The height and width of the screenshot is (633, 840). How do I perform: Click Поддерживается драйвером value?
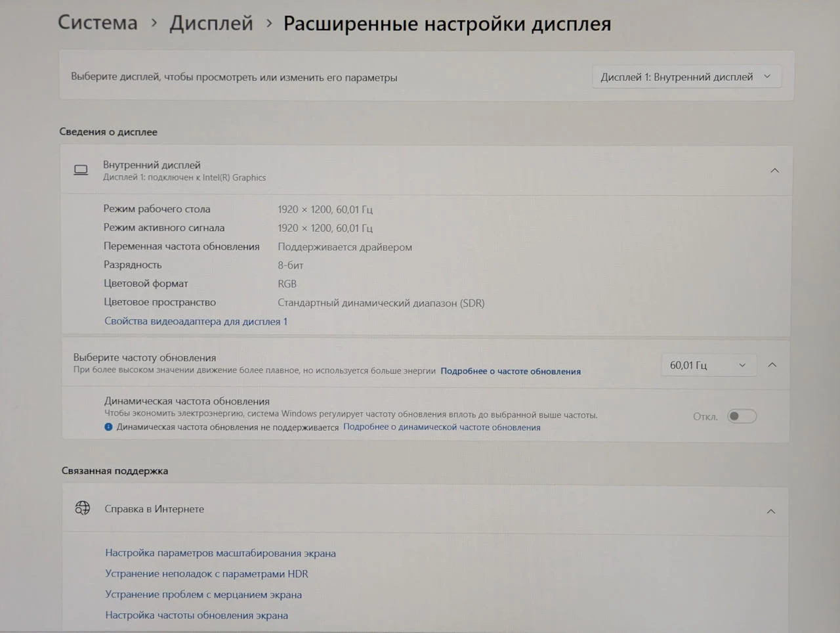pyautogui.click(x=345, y=247)
